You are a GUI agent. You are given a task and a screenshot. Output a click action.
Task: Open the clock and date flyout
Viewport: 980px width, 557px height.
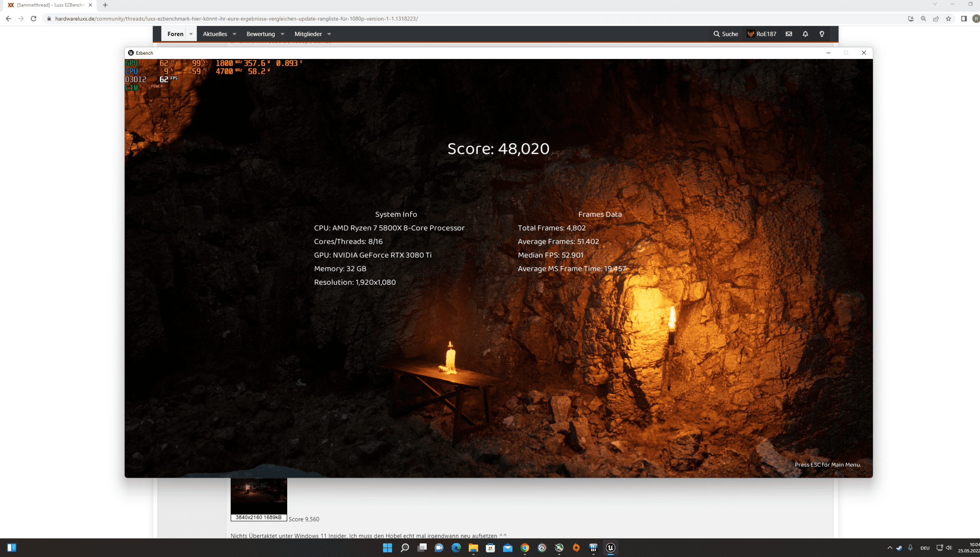coord(969,548)
